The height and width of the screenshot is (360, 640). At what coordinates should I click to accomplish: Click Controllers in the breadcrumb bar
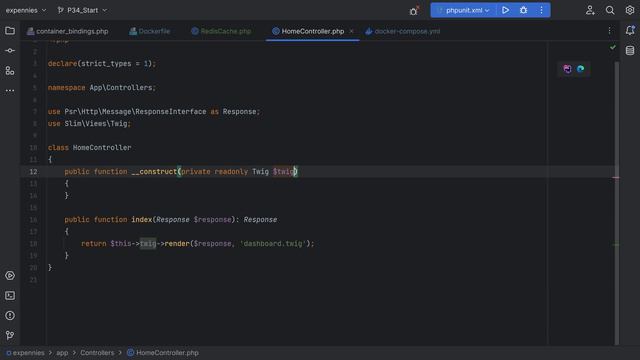click(97, 353)
